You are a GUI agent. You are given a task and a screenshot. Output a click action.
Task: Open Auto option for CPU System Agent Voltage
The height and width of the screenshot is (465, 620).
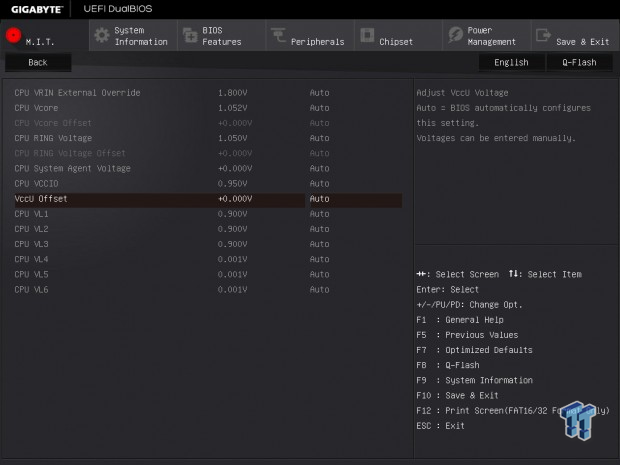click(x=319, y=168)
